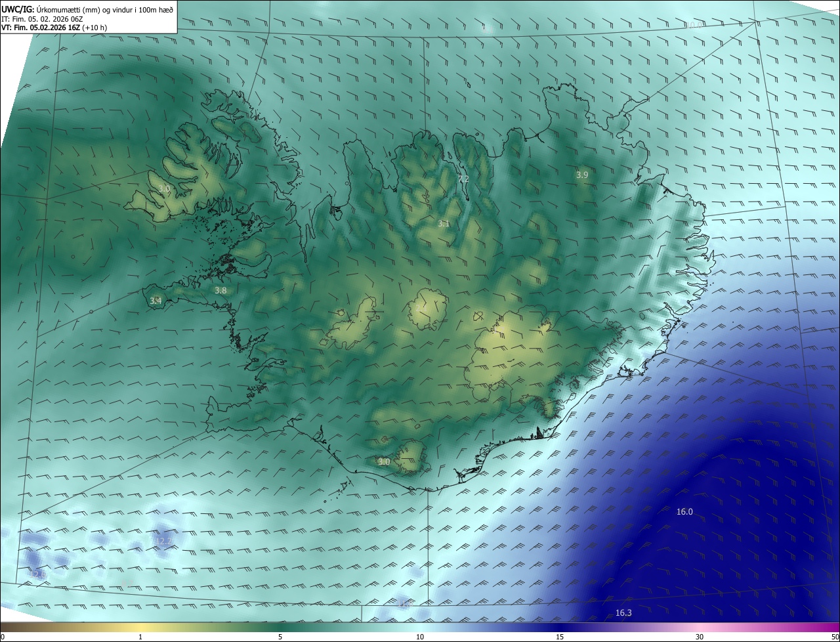The height and width of the screenshot is (642, 840).
Task: Click the "10" label on the color scale
Action: tap(420, 637)
